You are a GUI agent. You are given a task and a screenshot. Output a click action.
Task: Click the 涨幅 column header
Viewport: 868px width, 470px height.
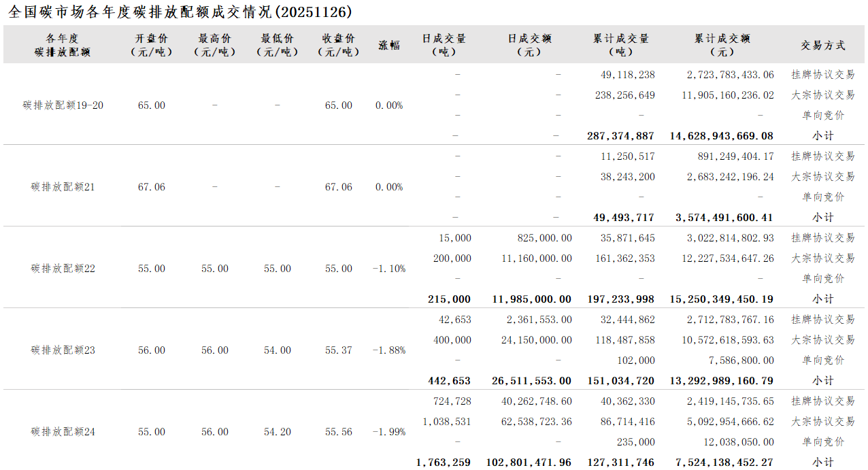tap(389, 45)
